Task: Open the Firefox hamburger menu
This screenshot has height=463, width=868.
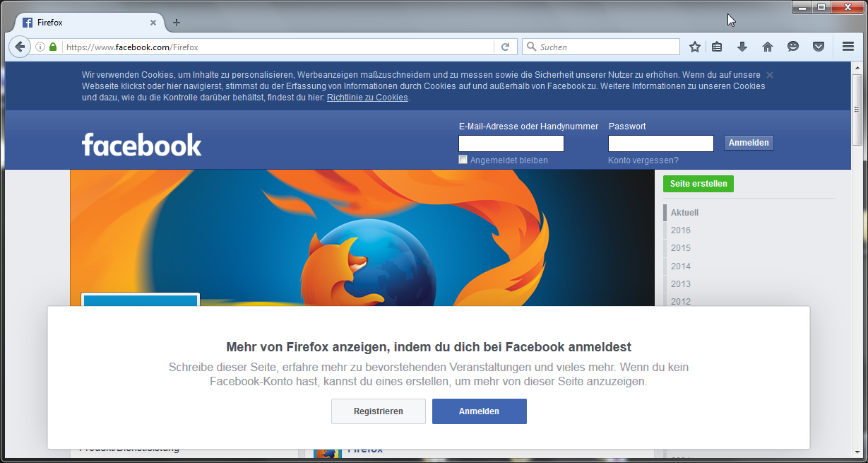Action: [848, 47]
